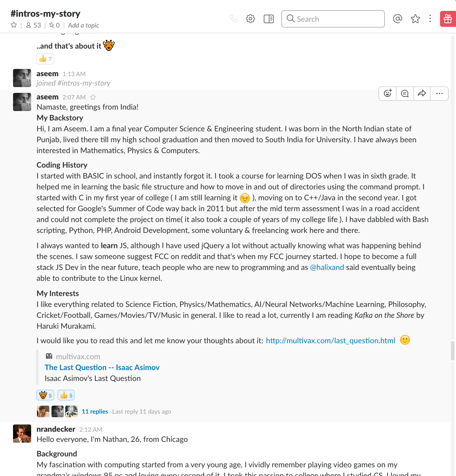Screen dimensions: 456x476
Task: View the 53 channel members
Action: 33,25
